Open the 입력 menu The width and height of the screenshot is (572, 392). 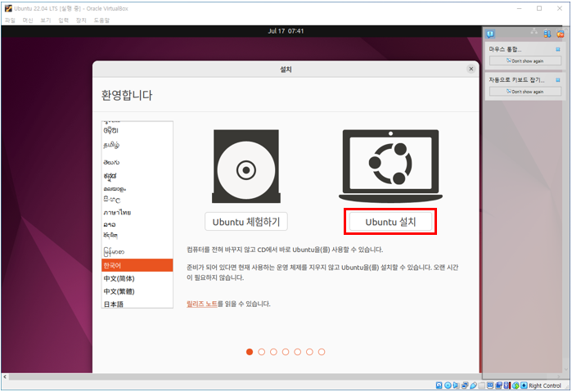point(64,20)
